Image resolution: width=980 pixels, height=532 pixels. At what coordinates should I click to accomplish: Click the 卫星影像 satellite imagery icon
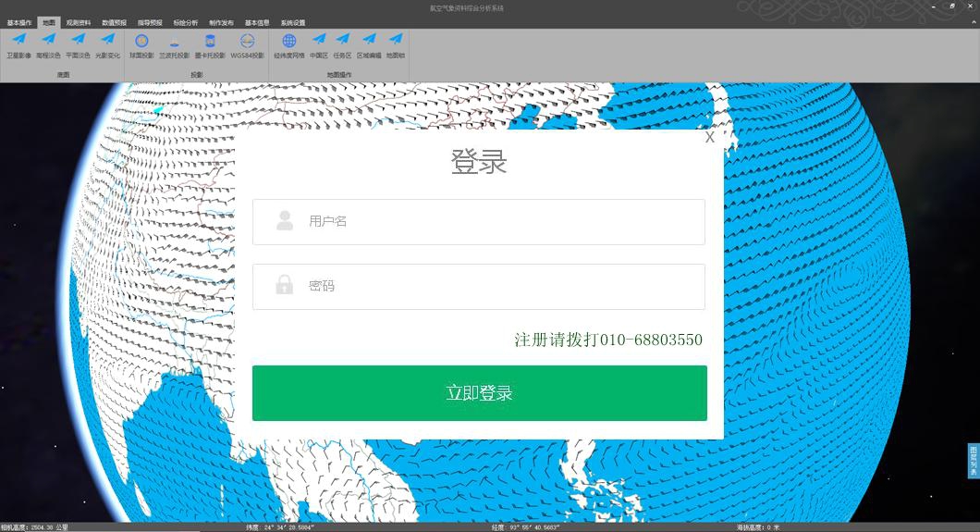[19, 45]
